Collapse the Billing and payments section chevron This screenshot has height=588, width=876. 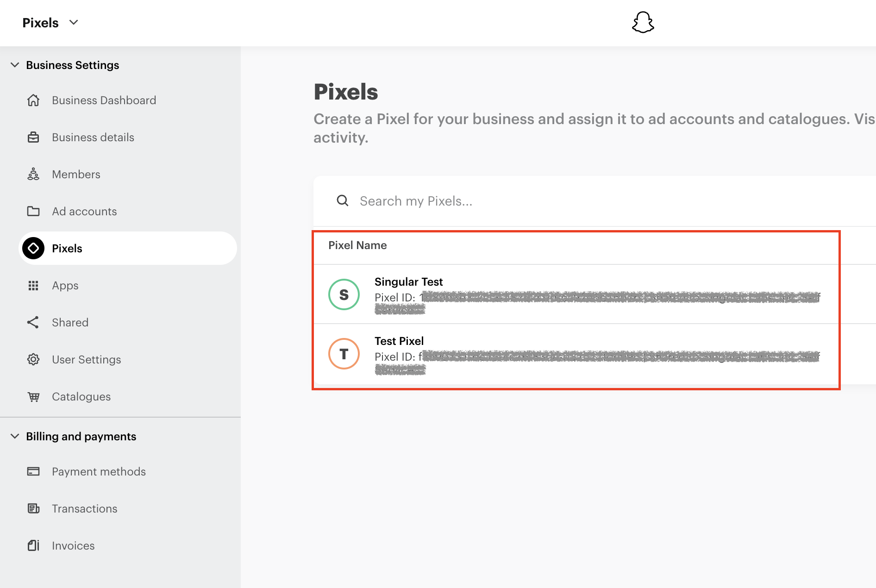15,436
